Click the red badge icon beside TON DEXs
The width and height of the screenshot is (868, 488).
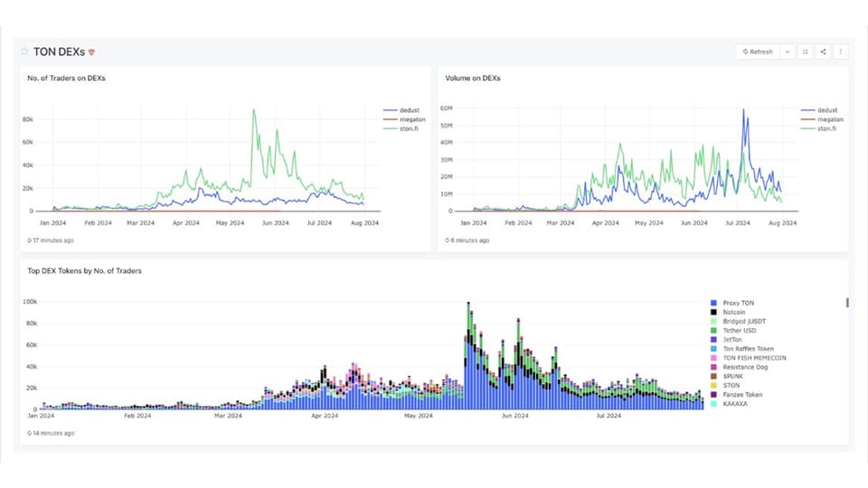(91, 52)
